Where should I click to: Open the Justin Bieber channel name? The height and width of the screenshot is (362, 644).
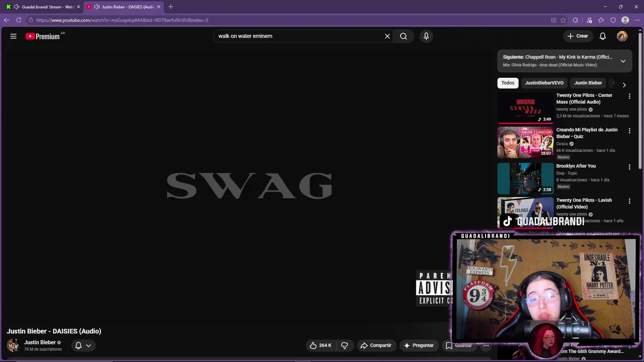click(40, 342)
